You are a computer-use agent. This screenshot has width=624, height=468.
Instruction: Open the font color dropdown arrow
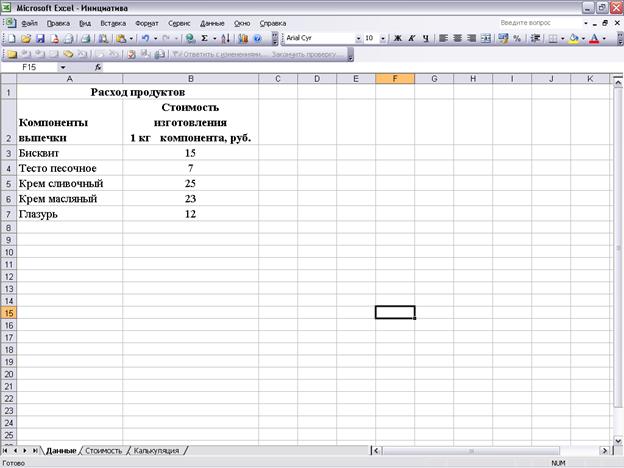[604, 38]
